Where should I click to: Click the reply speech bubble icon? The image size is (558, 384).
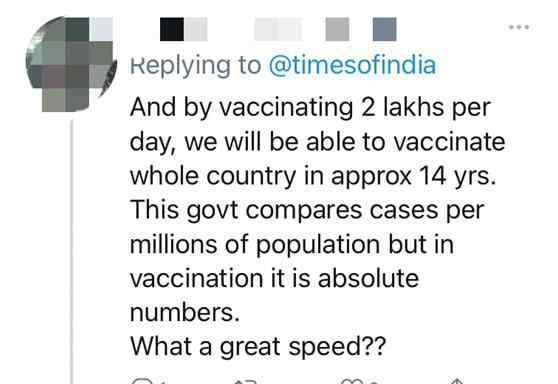[x=142, y=381]
